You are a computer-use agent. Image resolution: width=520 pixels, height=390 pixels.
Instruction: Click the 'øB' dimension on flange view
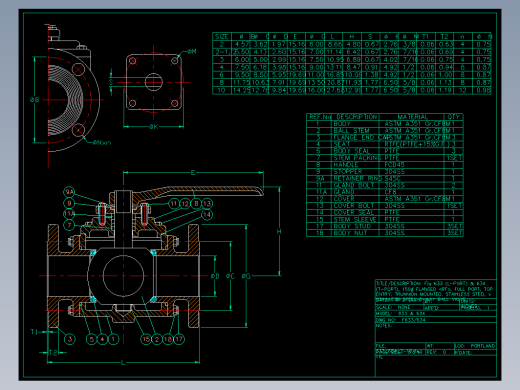click(35, 99)
